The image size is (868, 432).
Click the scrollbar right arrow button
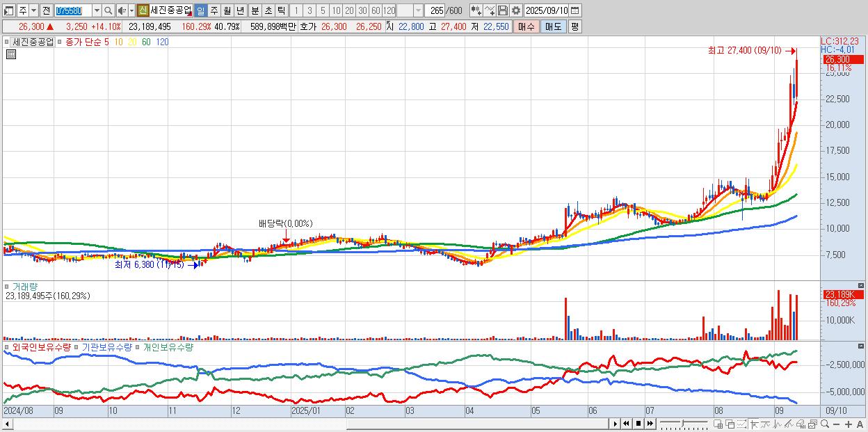(615, 424)
